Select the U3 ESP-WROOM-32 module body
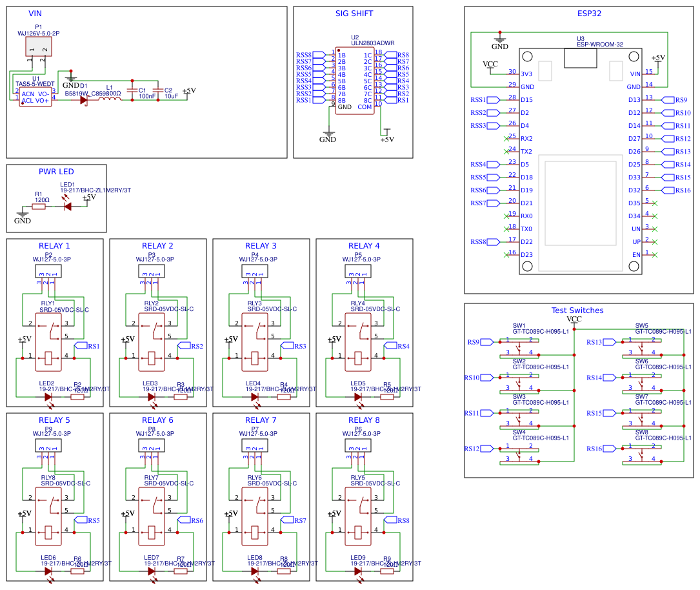The height and width of the screenshot is (590, 700). (x=581, y=161)
